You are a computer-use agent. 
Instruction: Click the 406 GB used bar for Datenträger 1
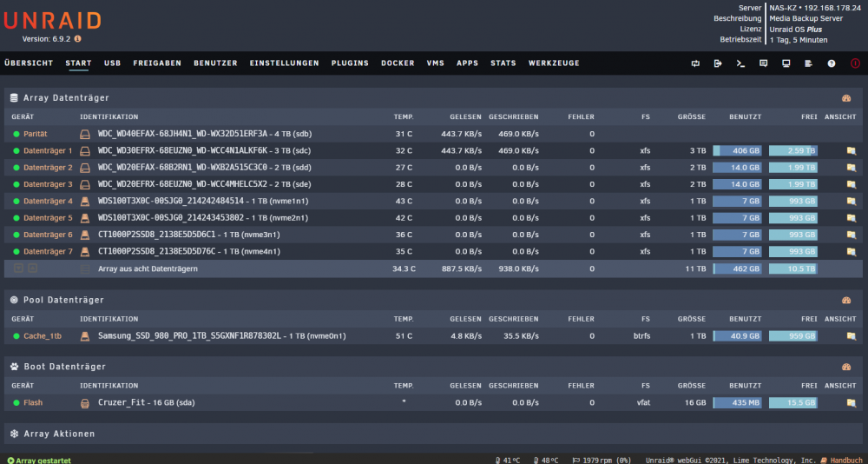737,151
